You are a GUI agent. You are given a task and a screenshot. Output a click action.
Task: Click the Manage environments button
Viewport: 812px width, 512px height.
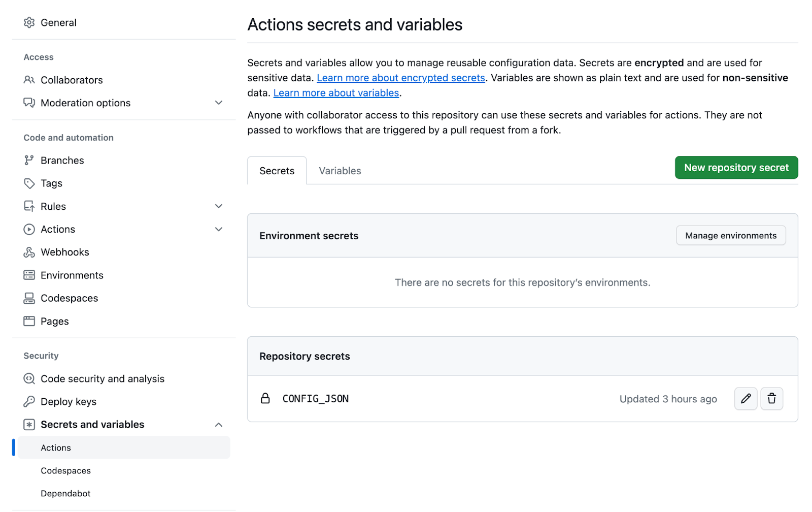click(730, 236)
